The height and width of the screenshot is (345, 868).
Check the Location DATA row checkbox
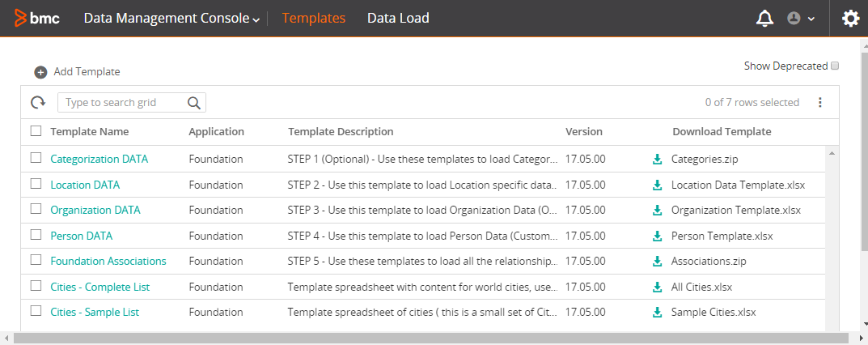tap(36, 183)
